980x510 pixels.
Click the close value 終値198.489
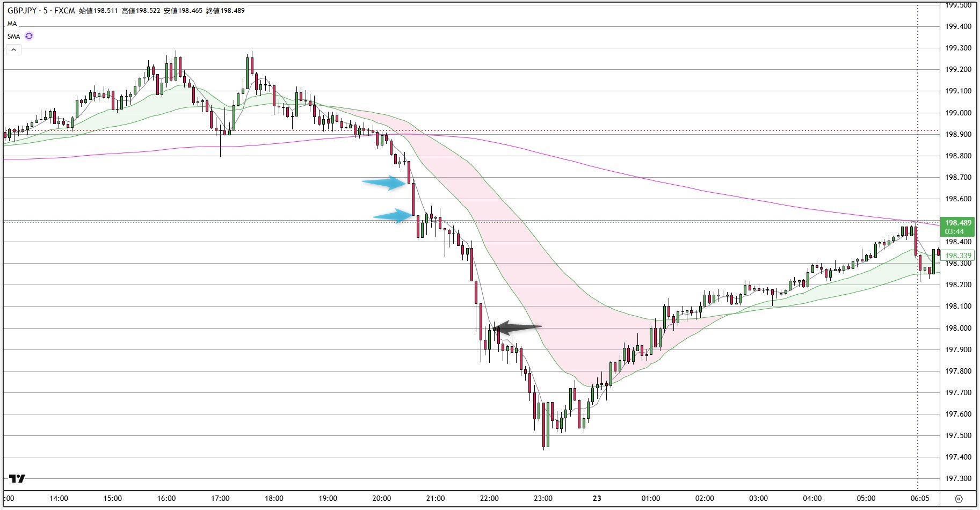(x=225, y=10)
